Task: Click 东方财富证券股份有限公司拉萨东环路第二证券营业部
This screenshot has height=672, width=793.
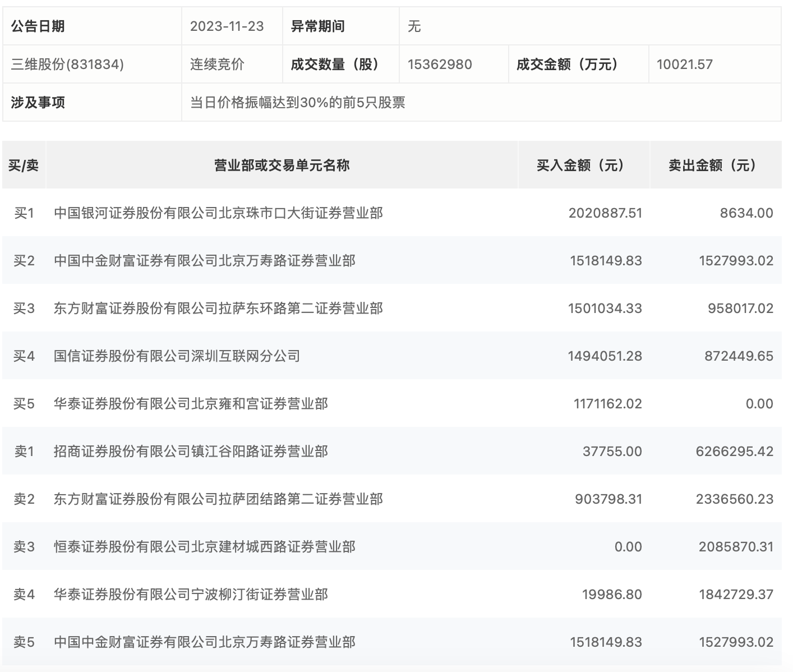Action: pyautogui.click(x=218, y=309)
